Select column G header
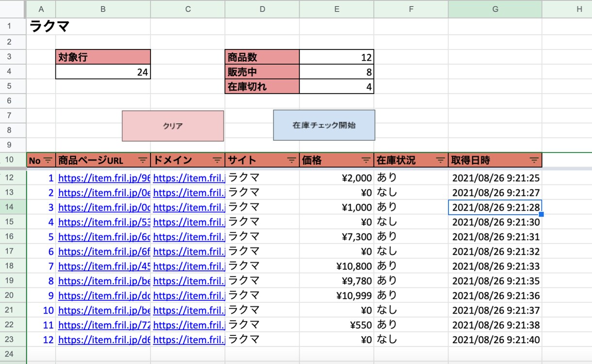Screen dimensions: 592x364 495,9
